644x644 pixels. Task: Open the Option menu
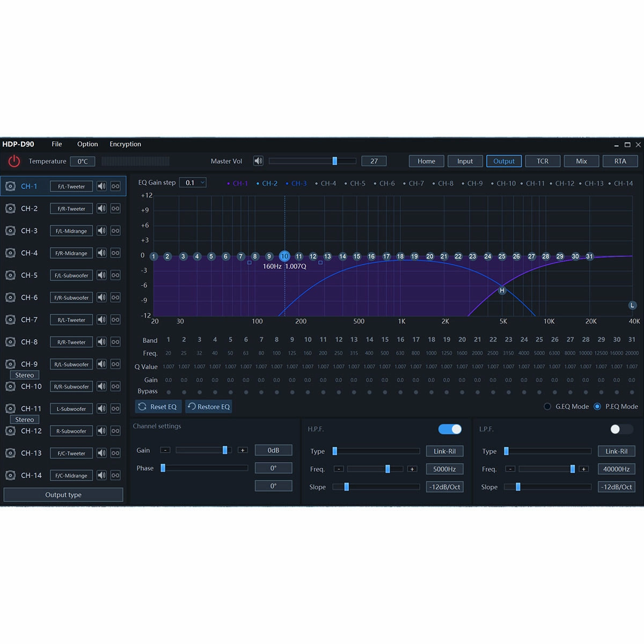[87, 144]
